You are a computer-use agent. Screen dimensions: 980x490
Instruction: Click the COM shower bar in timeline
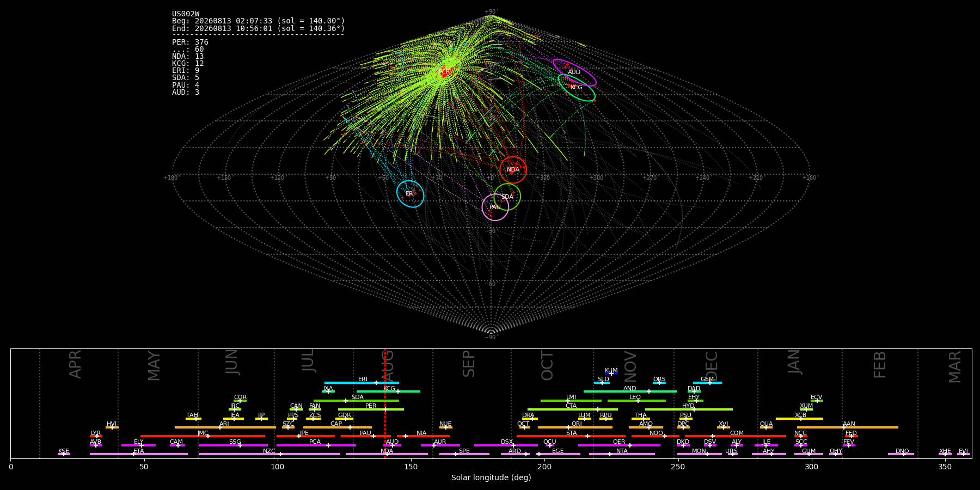coord(735,436)
